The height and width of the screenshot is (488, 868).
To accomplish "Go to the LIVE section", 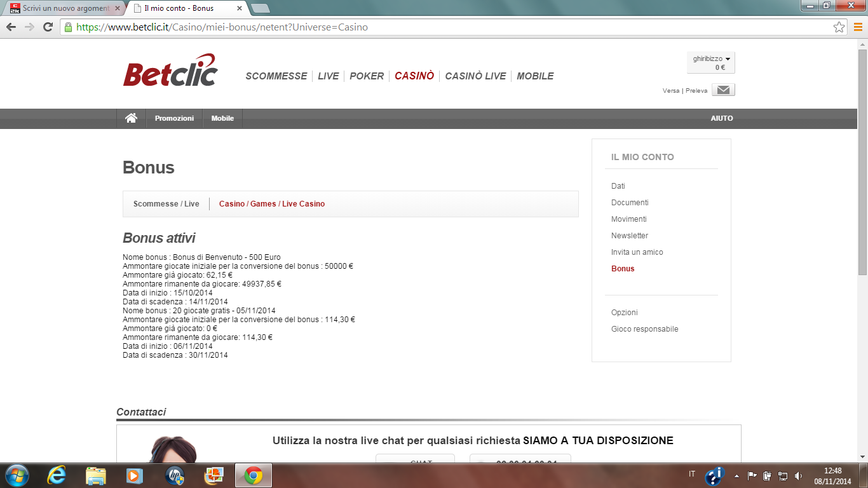I will point(329,76).
